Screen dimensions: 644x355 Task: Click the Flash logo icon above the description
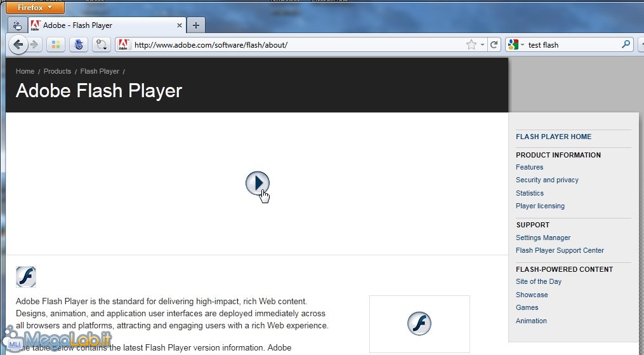tap(26, 276)
